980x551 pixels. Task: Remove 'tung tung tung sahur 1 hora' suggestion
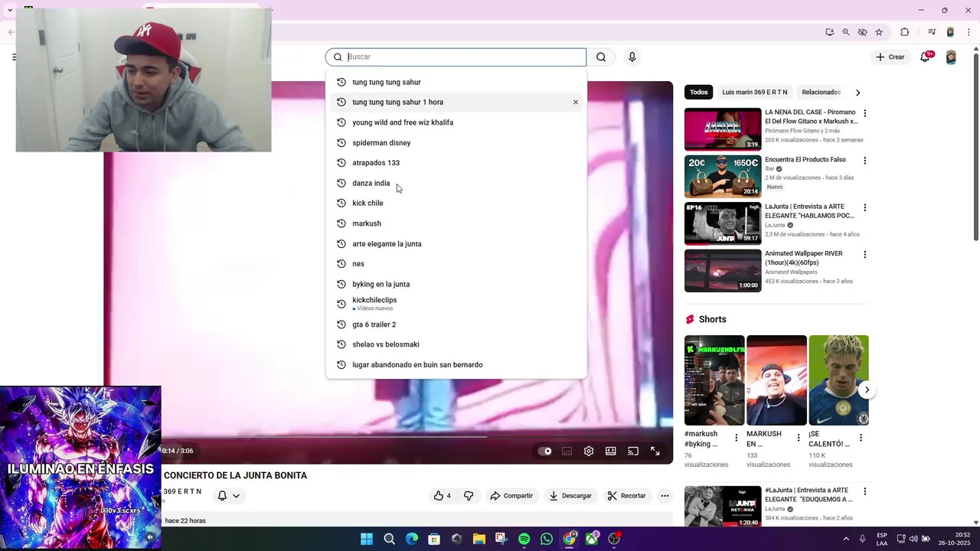576,103
